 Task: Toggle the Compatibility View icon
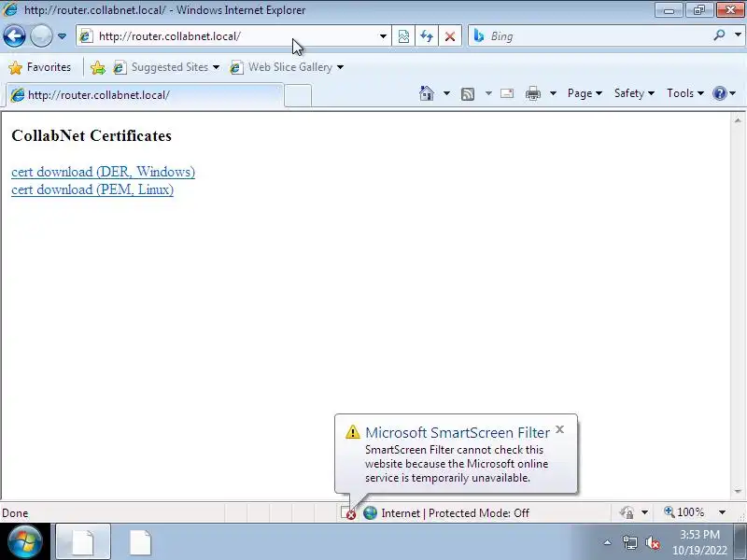tap(403, 36)
